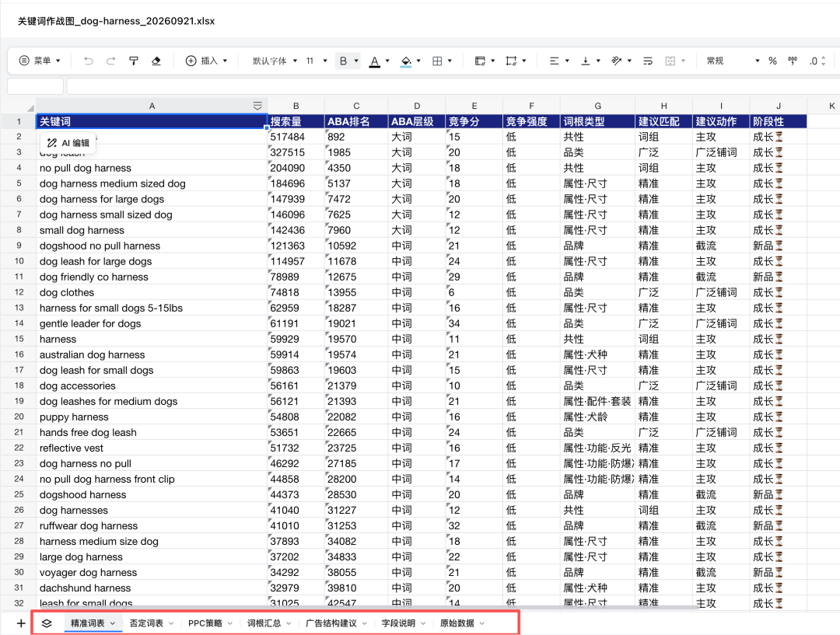Click the select-all corner of the grid
Screen dimensions: 840x635
pyautogui.click(x=30, y=107)
